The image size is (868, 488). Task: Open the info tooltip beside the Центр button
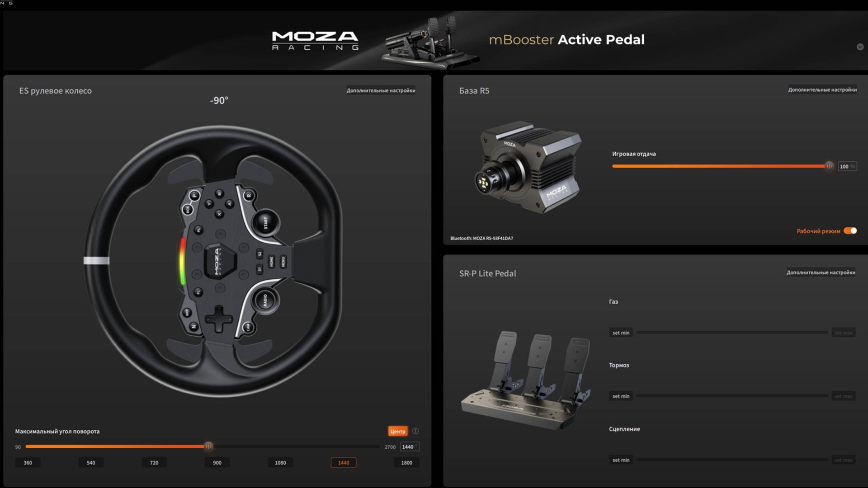click(415, 431)
